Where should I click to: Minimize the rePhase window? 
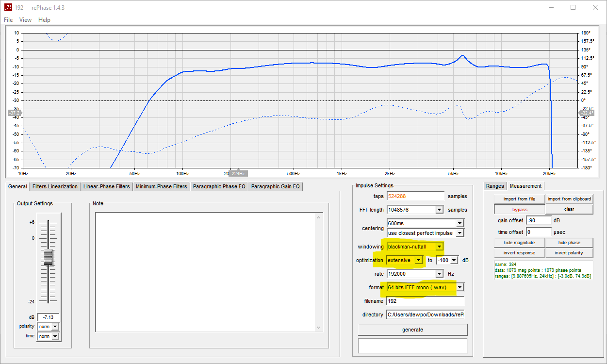551,7
